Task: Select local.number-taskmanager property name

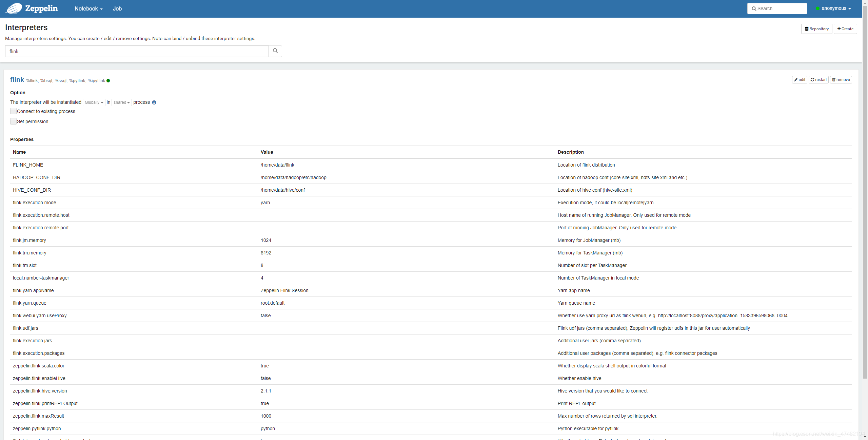Action: click(41, 278)
